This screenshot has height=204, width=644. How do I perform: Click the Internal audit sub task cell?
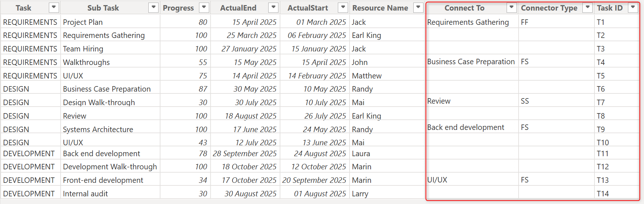85,194
